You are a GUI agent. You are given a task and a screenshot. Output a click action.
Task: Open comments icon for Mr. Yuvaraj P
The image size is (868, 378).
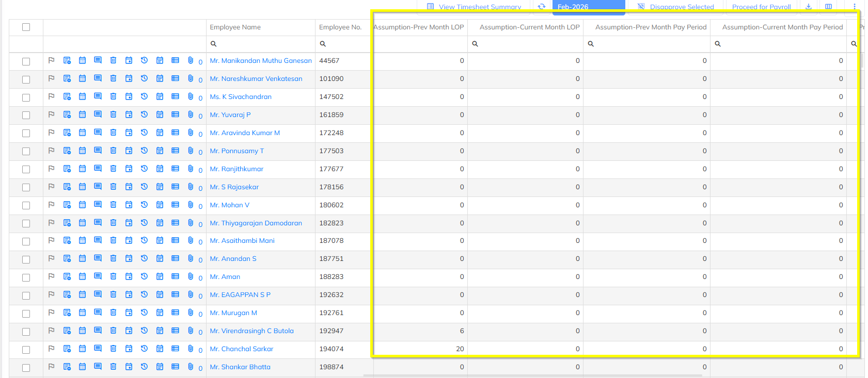click(x=98, y=114)
